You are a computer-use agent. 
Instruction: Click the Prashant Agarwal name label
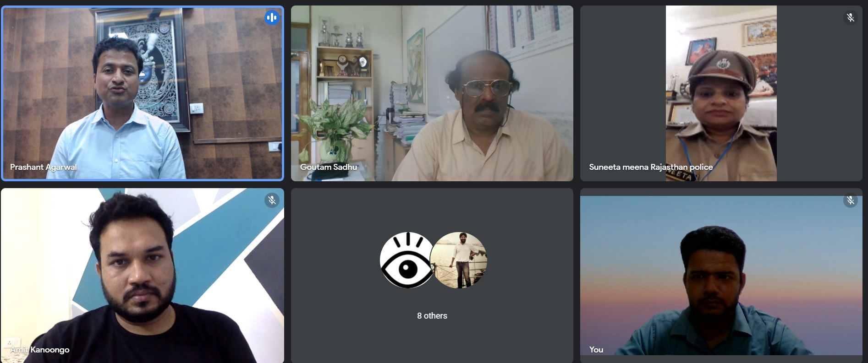[x=44, y=167]
